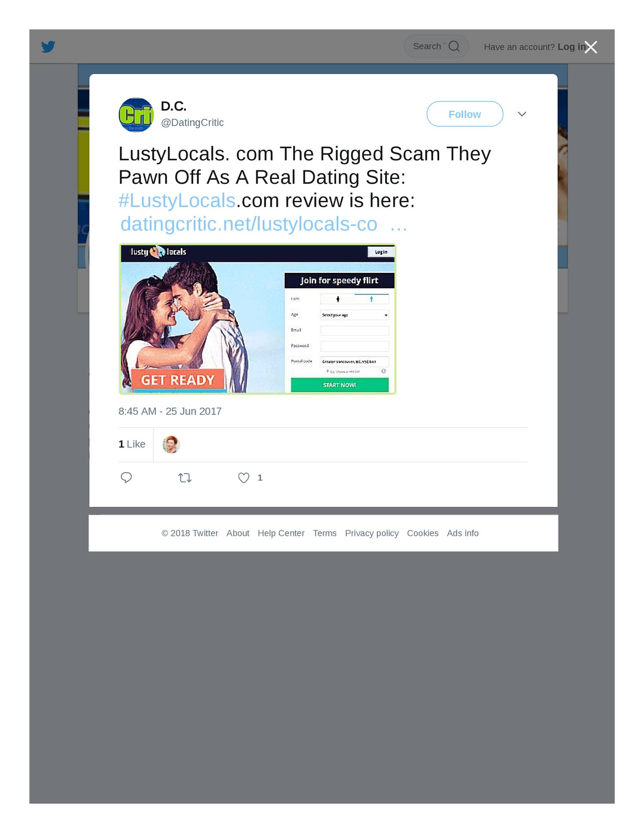Click the 1 Like count
The height and width of the screenshot is (833, 644).
tap(132, 444)
